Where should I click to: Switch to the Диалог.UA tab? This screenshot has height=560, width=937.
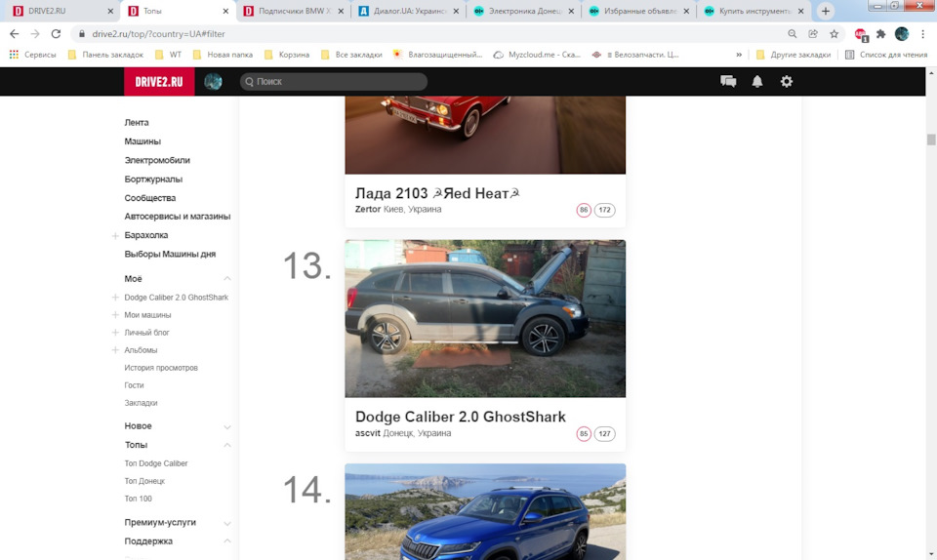410,11
